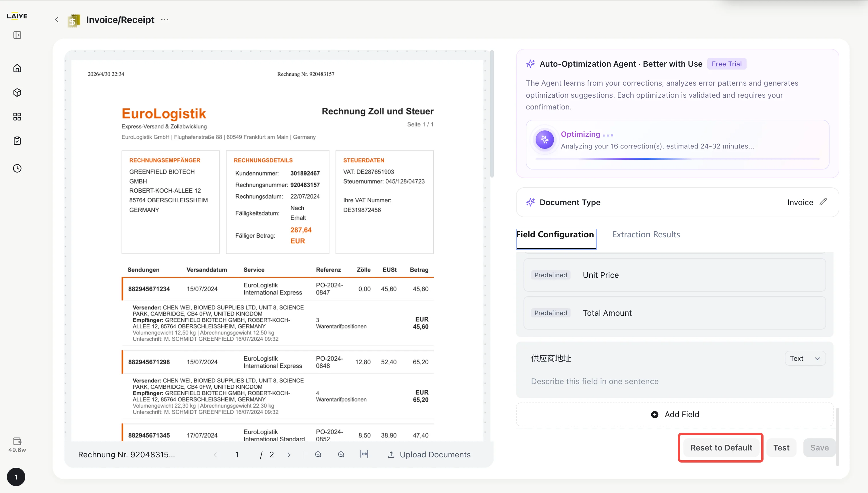The height and width of the screenshot is (493, 868).
Task: Click shipment number 882945671234
Action: [x=149, y=289]
